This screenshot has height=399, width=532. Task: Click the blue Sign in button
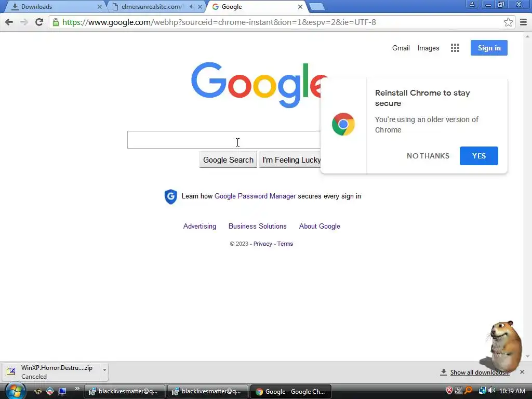point(489,48)
